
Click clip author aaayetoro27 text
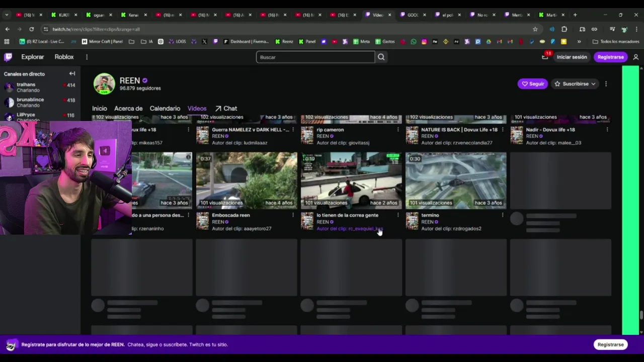click(242, 229)
